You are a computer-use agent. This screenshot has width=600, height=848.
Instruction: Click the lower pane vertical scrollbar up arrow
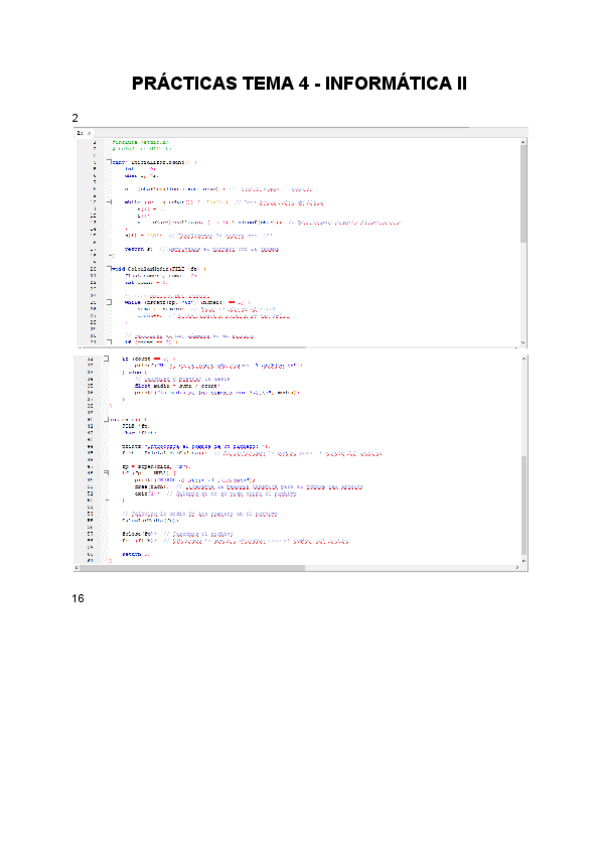tap(523, 356)
